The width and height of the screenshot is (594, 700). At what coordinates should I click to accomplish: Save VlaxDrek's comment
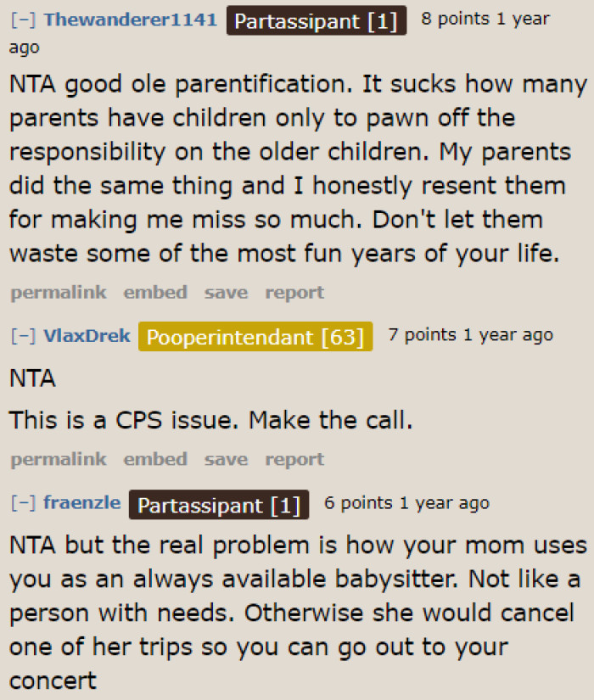pos(225,459)
